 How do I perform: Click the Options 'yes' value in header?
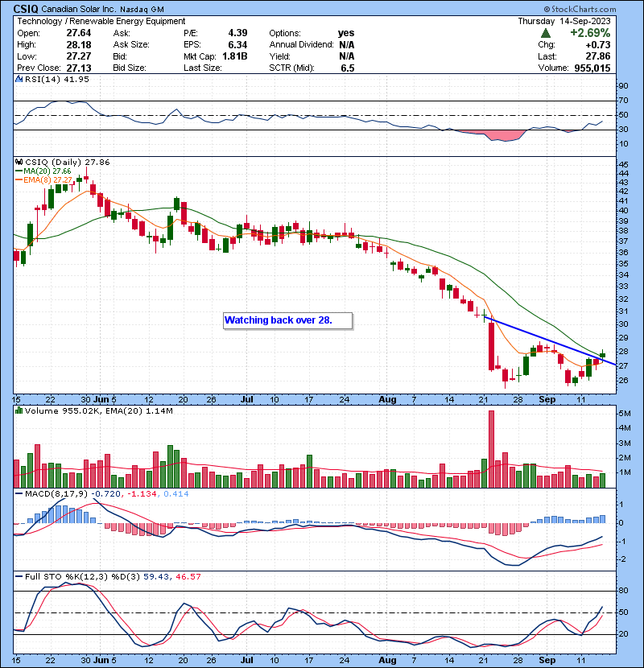tap(347, 33)
